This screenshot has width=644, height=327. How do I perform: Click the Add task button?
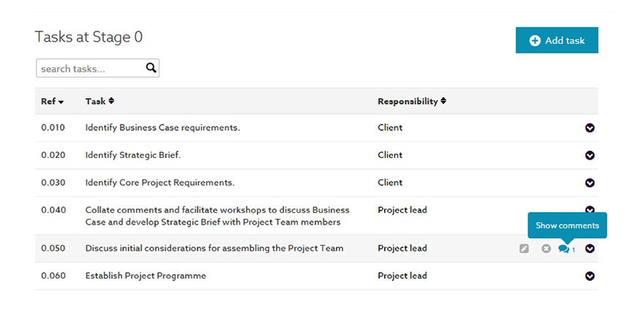coord(556,40)
